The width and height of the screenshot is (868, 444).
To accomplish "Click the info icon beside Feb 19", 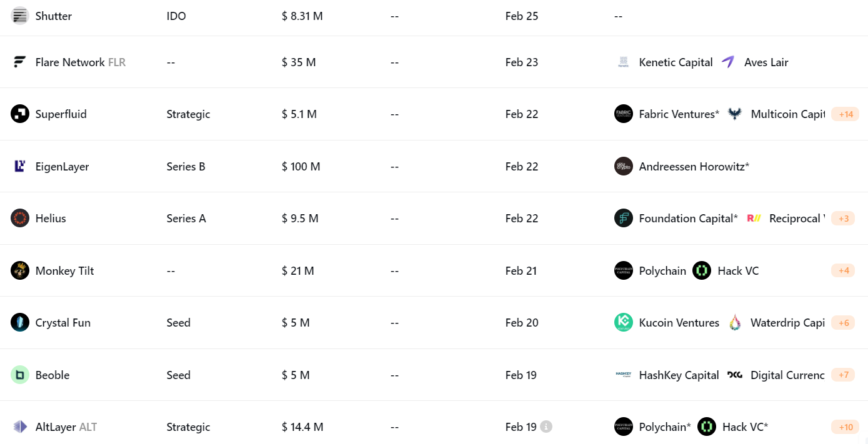I will point(546,427).
